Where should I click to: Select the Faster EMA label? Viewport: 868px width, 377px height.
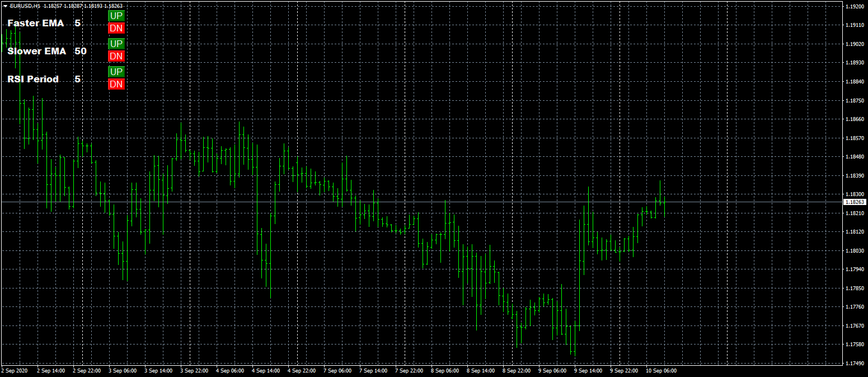36,23
